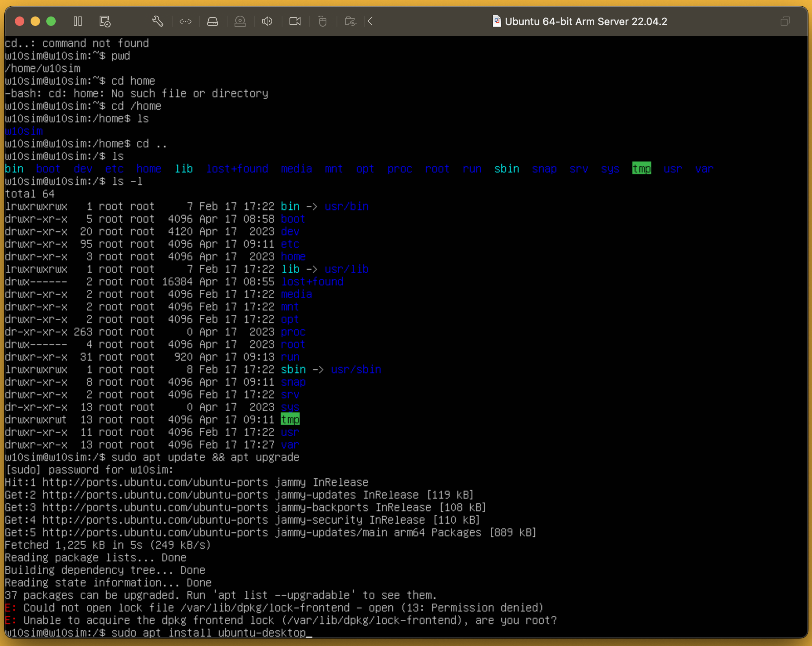Click sbin in the short ls output
Viewport: 812px width, 646px height.
(x=507, y=169)
